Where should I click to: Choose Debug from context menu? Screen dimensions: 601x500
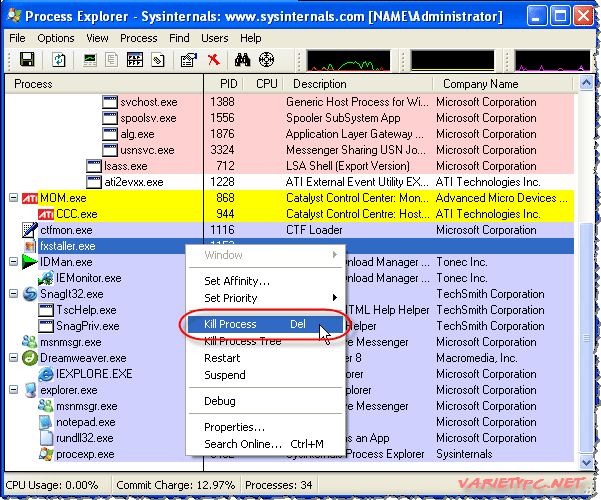265,401
